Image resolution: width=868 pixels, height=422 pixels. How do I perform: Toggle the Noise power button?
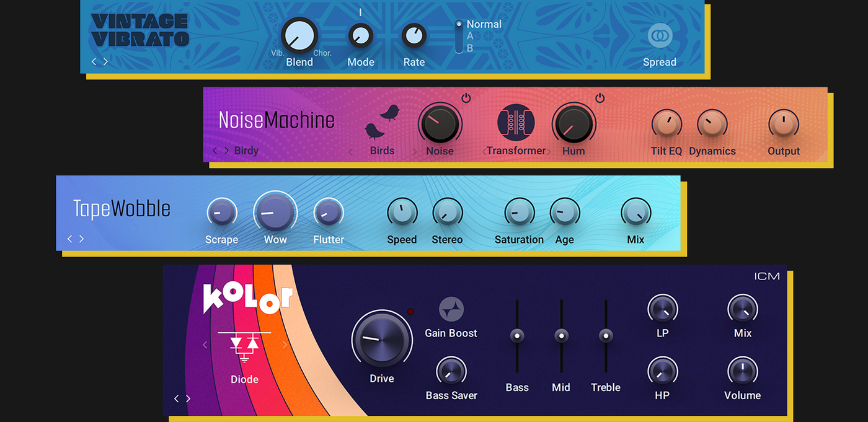coord(466,98)
